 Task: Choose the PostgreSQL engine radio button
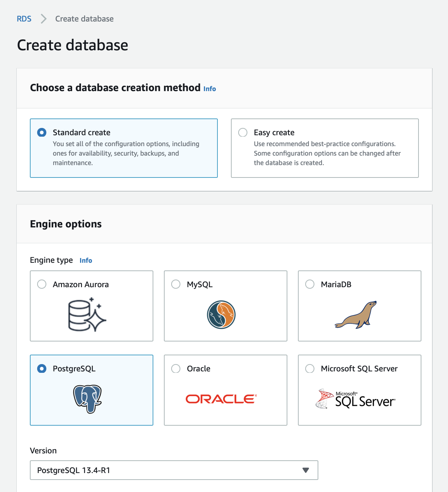42,368
